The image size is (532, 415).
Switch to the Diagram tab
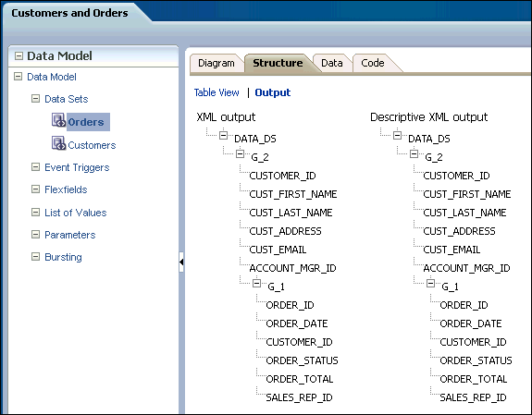217,63
